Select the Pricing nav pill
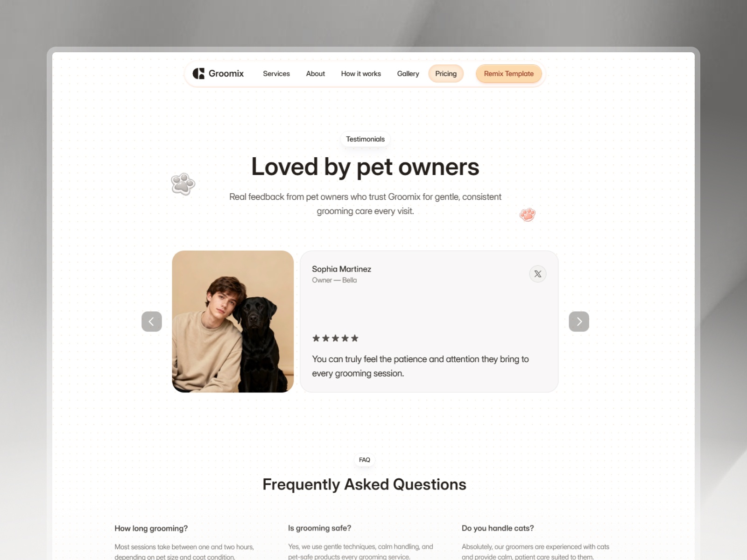The width and height of the screenshot is (747, 560). tap(446, 74)
